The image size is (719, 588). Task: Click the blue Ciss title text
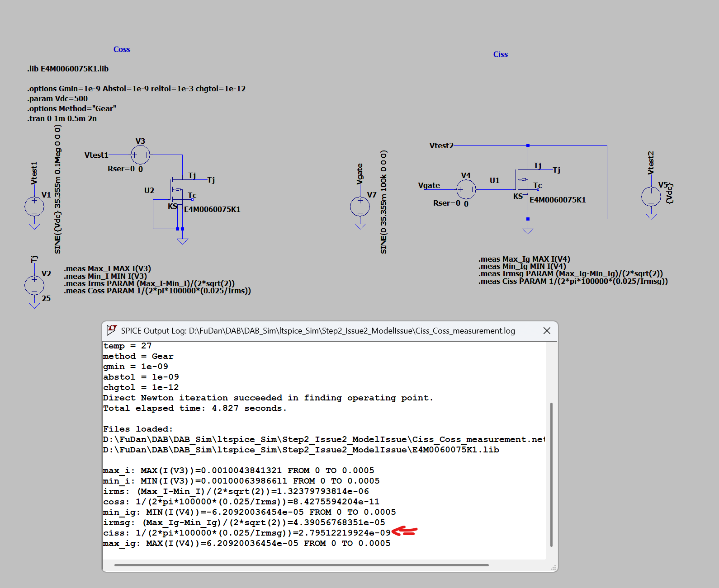coord(500,54)
